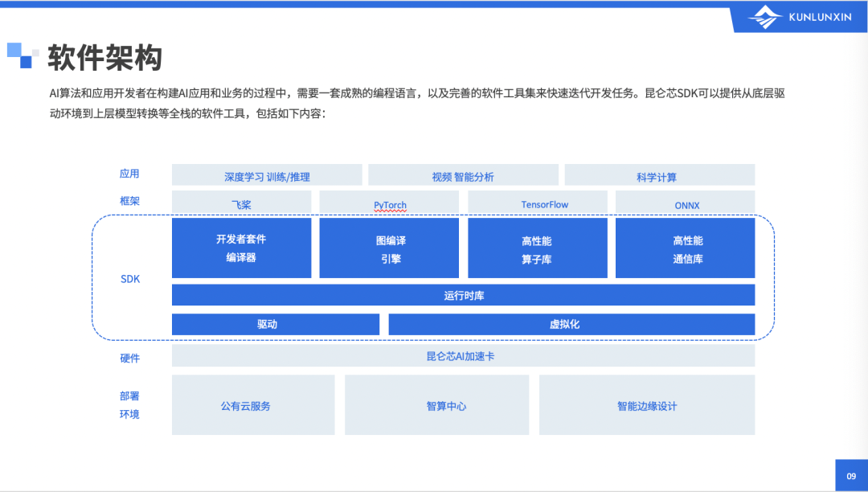The width and height of the screenshot is (868, 492).
Task: Click the 图编译 引擎 block
Action: click(389, 248)
